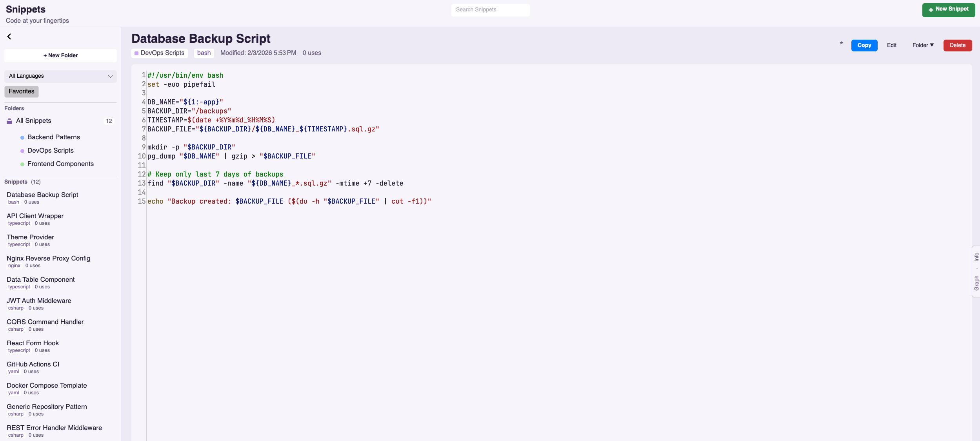This screenshot has width=980, height=441.
Task: Toggle the Favorites filter
Action: pos(21,91)
